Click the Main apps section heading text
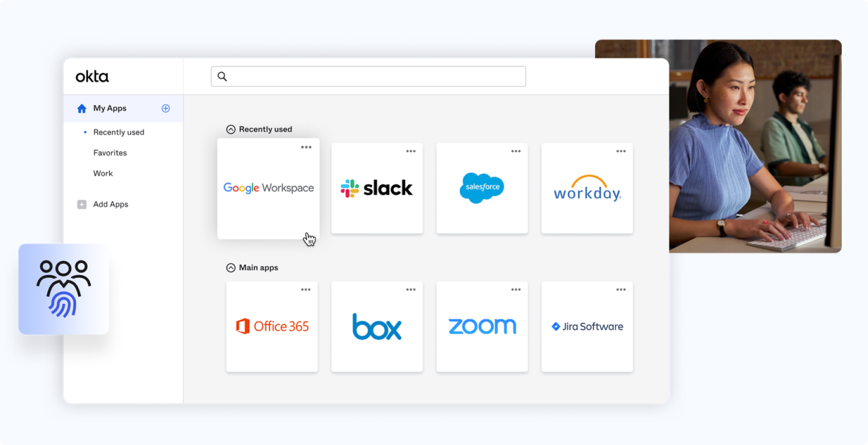Screen dimensions: 868x445 258,268
